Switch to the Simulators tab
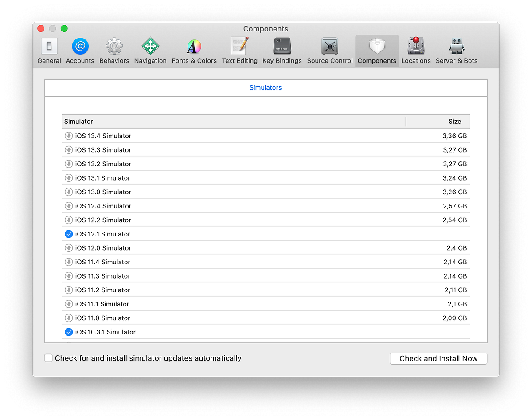The width and height of the screenshot is (532, 420). 266,87
